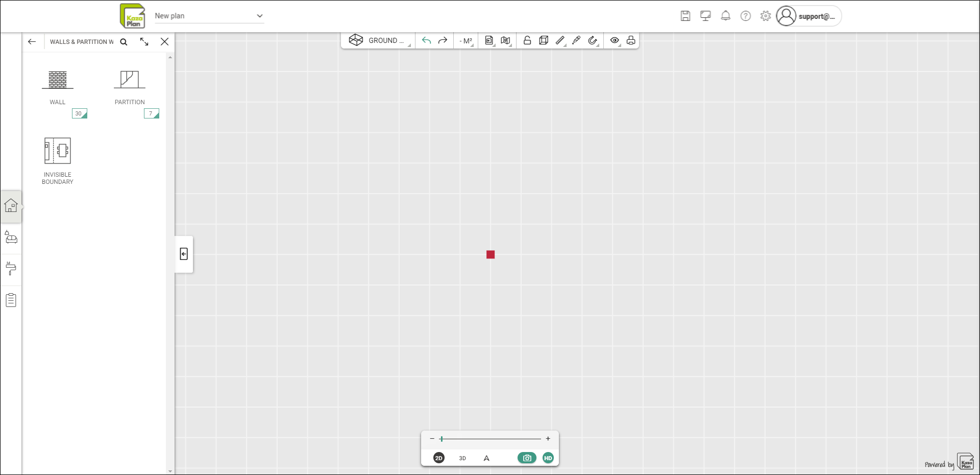This screenshot has width=980, height=475.
Task: Click the KazaPlan logo
Action: point(132,16)
